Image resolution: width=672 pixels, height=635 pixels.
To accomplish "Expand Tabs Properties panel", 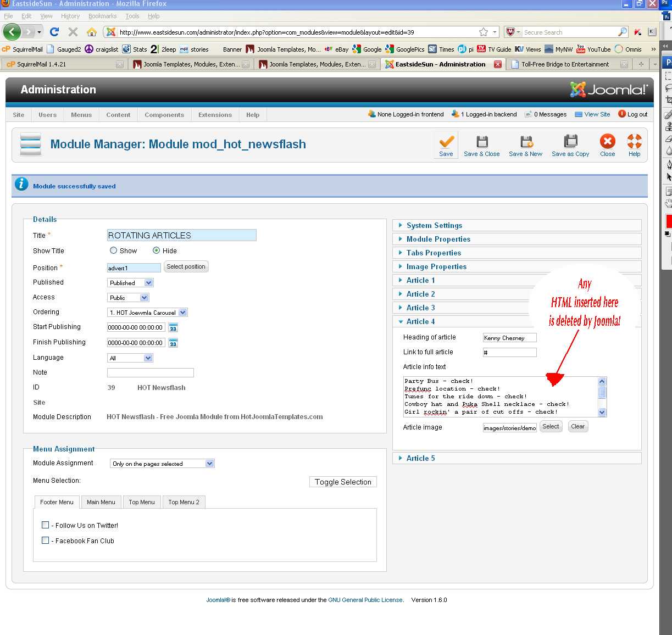I will click(517, 253).
